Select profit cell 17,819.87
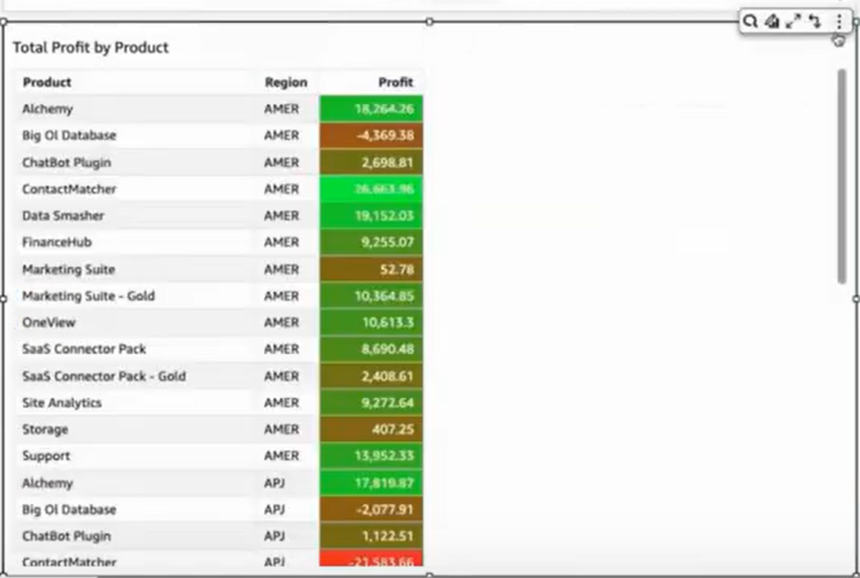This screenshot has height=578, width=860. (x=371, y=483)
